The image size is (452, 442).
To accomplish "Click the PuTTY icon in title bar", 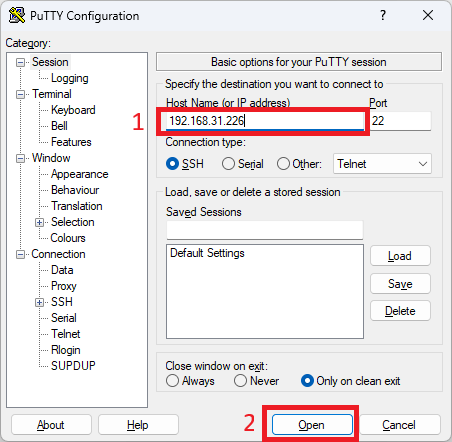I will tap(17, 15).
